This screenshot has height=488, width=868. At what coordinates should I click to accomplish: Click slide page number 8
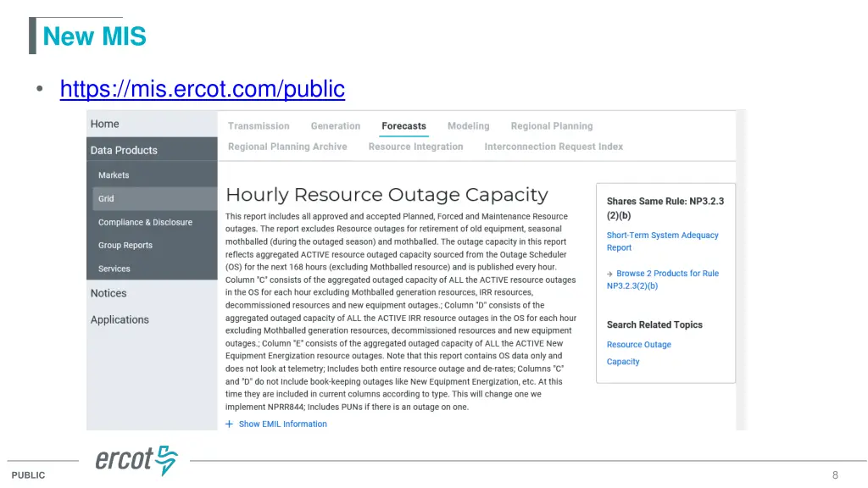835,475
